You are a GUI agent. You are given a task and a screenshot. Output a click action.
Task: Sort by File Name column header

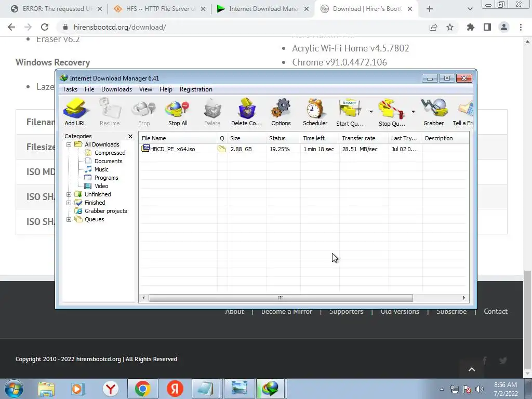[178, 138]
